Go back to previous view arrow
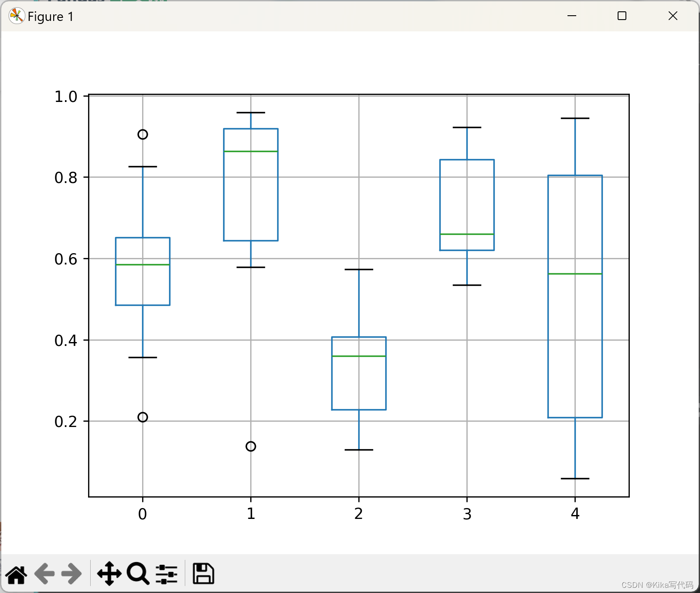 point(44,574)
